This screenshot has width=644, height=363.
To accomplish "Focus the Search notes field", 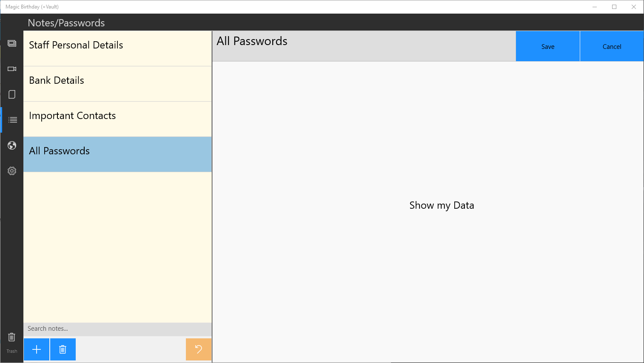I will tap(117, 329).
